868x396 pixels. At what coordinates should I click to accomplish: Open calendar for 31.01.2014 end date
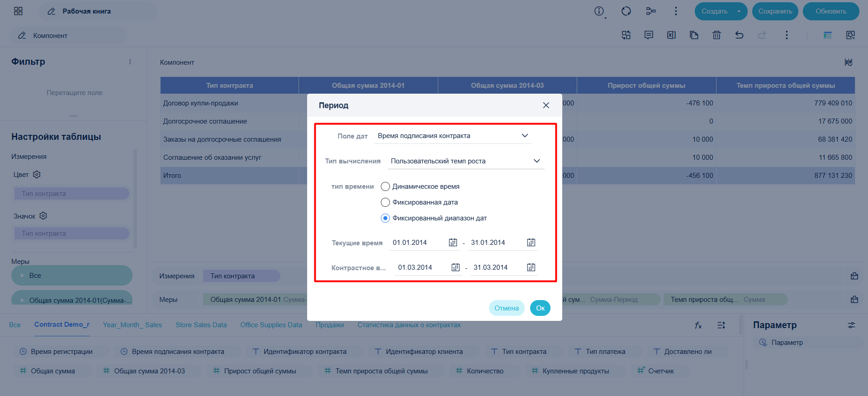tap(531, 243)
